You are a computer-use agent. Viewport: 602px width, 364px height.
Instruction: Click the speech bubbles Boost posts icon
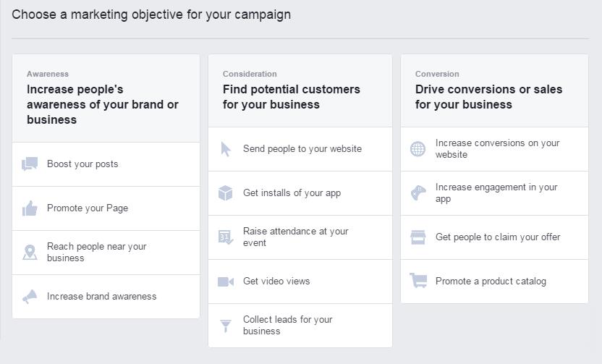[30, 164]
